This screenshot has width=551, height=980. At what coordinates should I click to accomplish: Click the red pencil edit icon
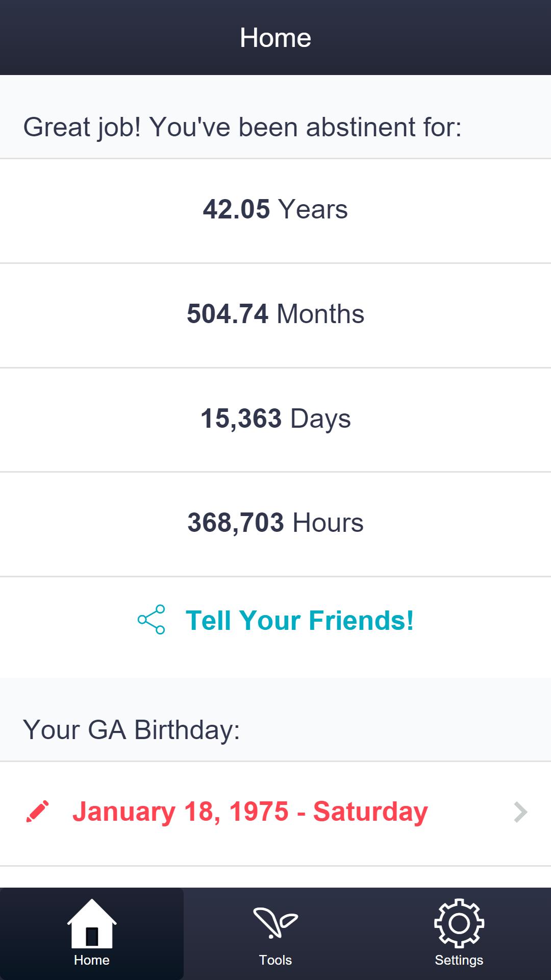click(37, 812)
